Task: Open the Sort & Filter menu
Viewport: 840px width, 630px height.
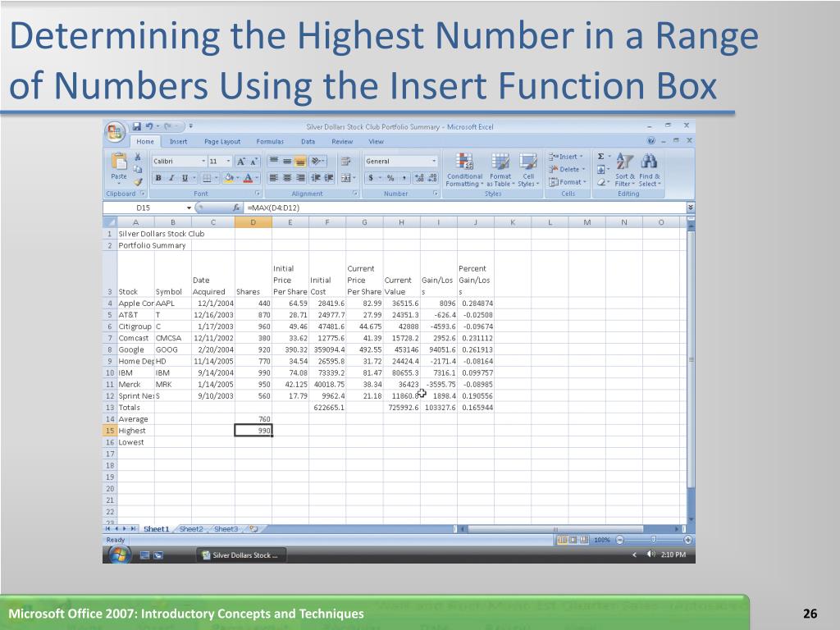Action: [624, 170]
